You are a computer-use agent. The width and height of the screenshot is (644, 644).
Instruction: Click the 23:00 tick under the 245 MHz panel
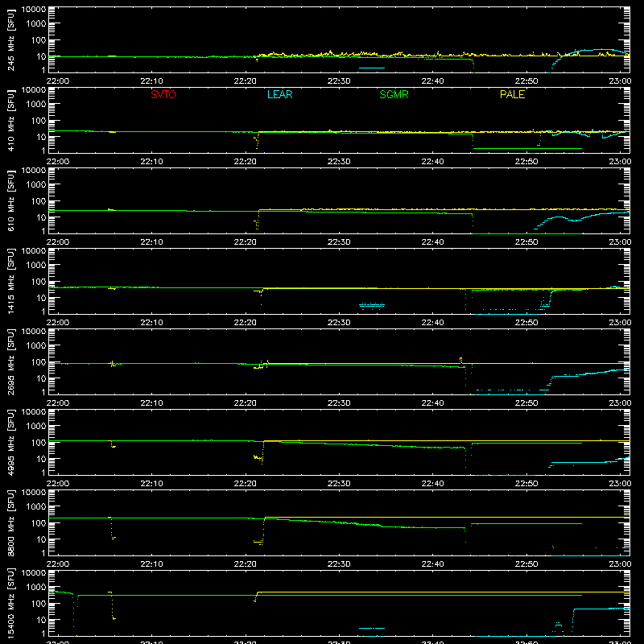pos(620,81)
